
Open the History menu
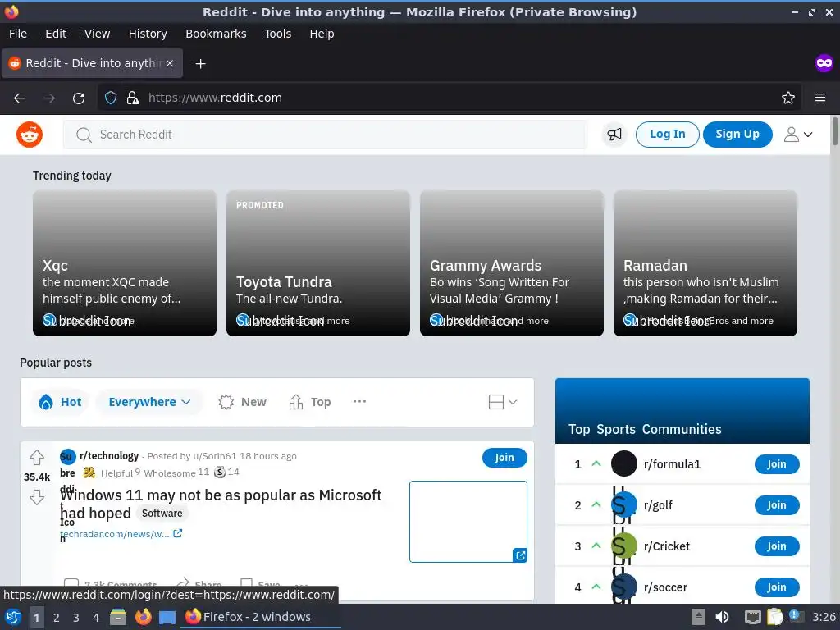[148, 34]
